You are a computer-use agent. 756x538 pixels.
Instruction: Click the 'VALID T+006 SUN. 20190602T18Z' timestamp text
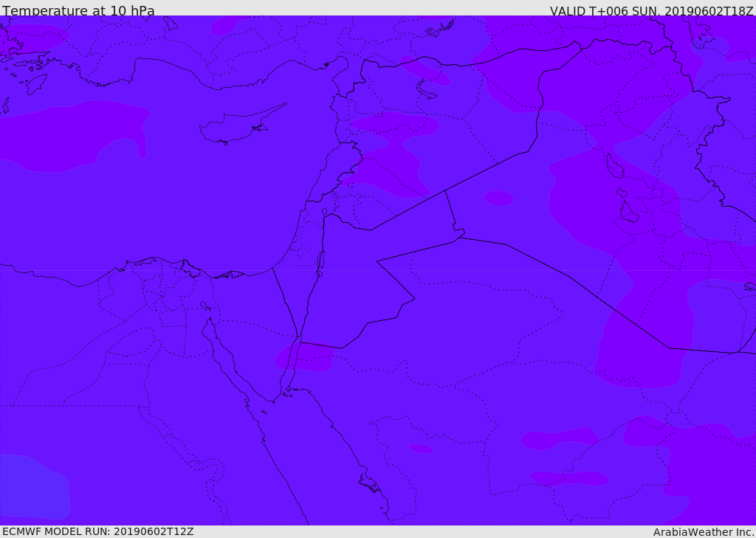click(x=651, y=10)
